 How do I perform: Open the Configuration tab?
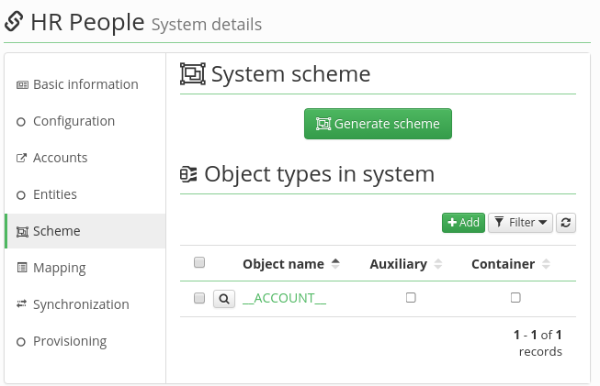[x=85, y=121]
